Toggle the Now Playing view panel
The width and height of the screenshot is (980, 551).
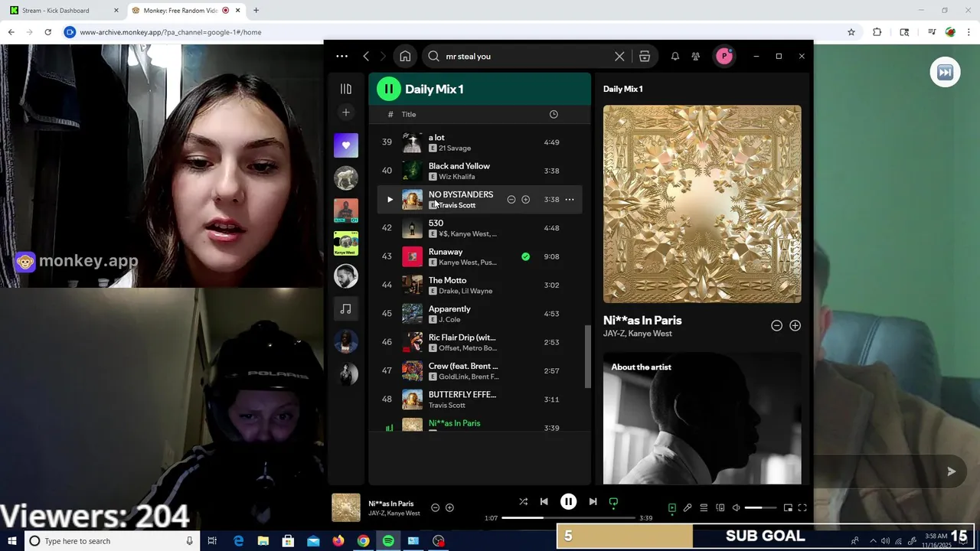click(x=671, y=507)
